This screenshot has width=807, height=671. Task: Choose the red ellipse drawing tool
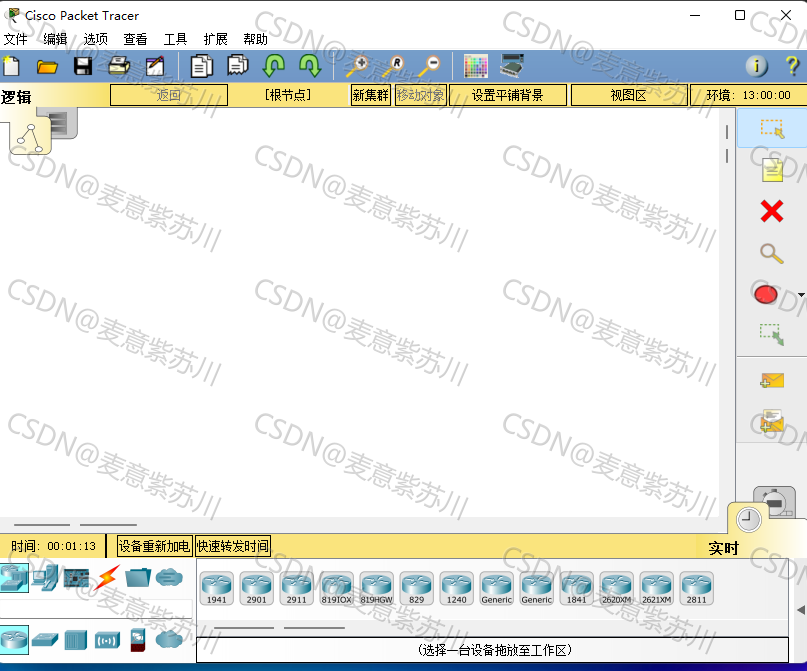pos(766,294)
